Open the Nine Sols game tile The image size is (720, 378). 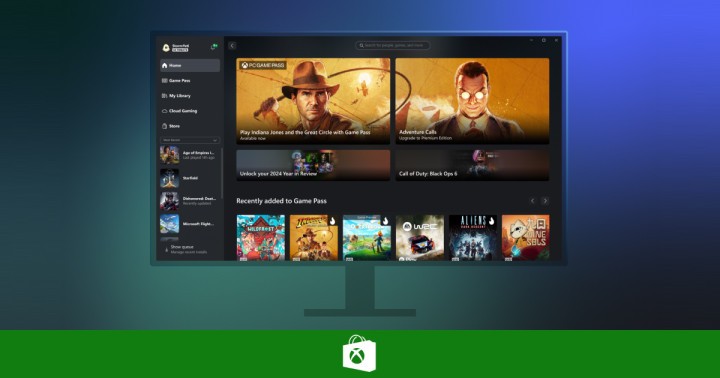[526, 237]
